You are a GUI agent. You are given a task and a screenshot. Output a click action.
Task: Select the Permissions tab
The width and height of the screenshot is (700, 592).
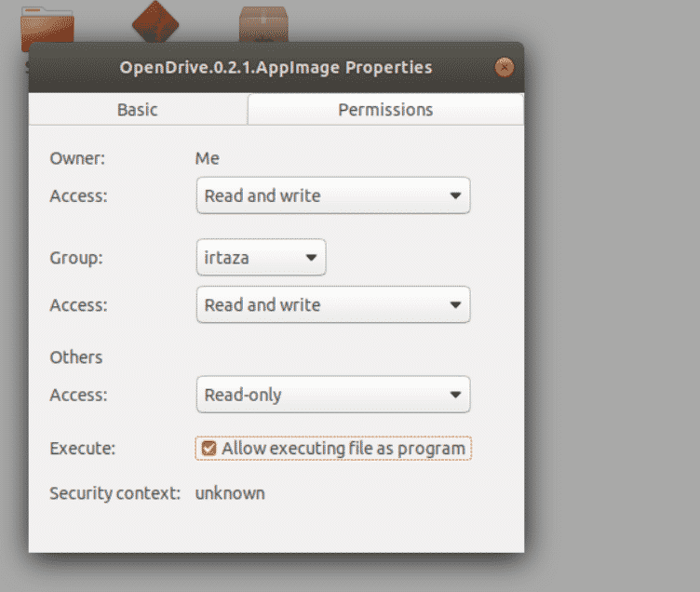click(385, 110)
